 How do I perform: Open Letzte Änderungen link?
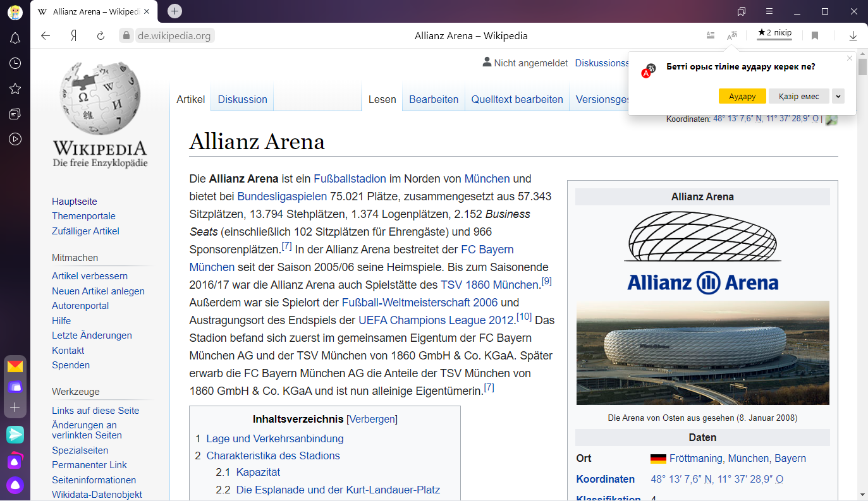click(x=92, y=335)
